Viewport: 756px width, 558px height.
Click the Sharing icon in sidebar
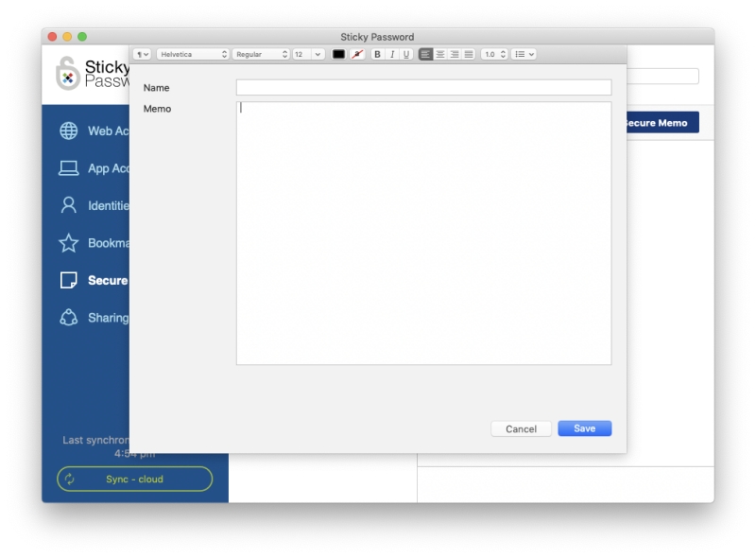tap(68, 318)
